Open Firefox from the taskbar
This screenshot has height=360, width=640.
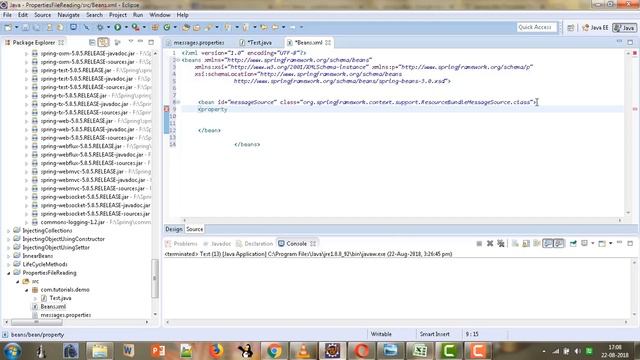216,351
